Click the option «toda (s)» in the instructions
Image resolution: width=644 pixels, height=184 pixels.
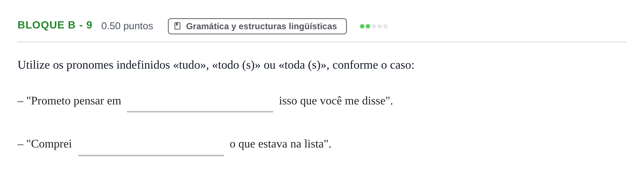[302, 65]
